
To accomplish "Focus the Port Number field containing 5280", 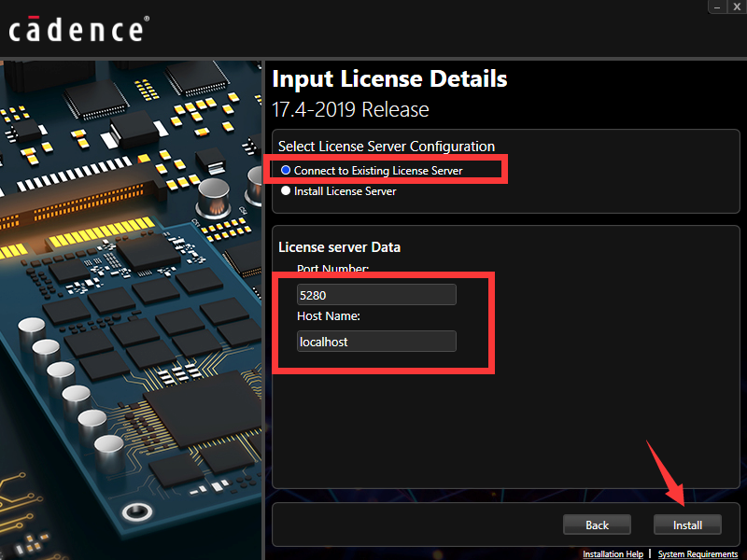I will (x=375, y=295).
